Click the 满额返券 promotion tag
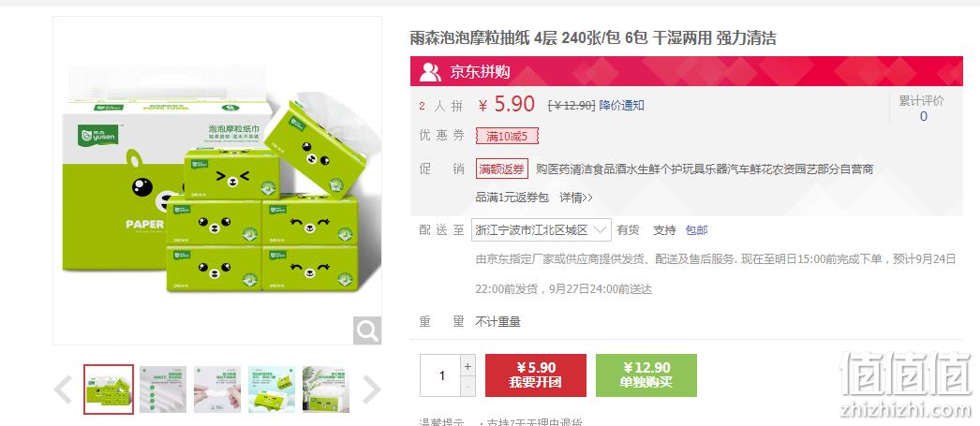Viewport: 980px width, 426px height. (502, 169)
